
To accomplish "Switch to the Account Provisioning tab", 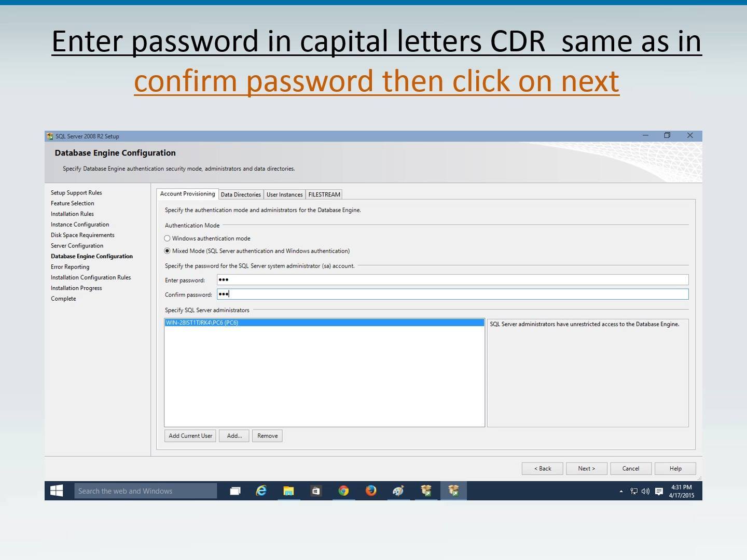I will point(187,193).
